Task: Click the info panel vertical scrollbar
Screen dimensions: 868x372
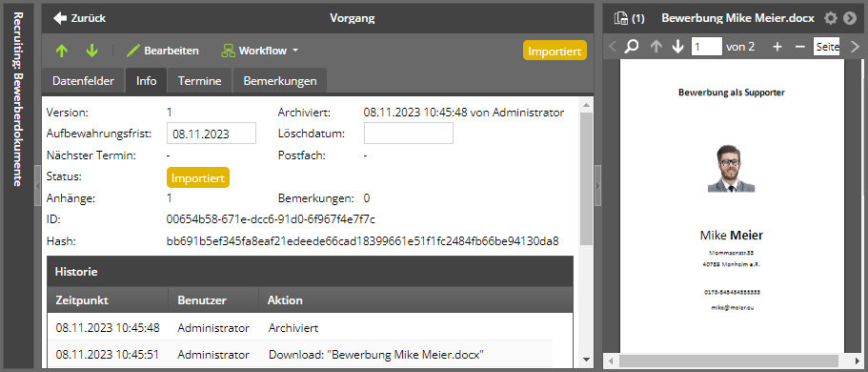Action: (x=586, y=177)
